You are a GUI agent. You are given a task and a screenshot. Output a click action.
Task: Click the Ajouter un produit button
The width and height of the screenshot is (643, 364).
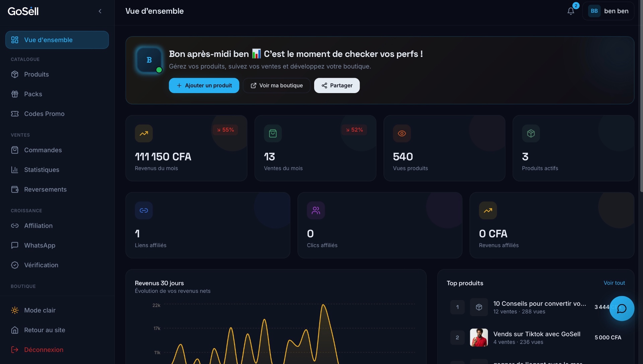coord(204,85)
